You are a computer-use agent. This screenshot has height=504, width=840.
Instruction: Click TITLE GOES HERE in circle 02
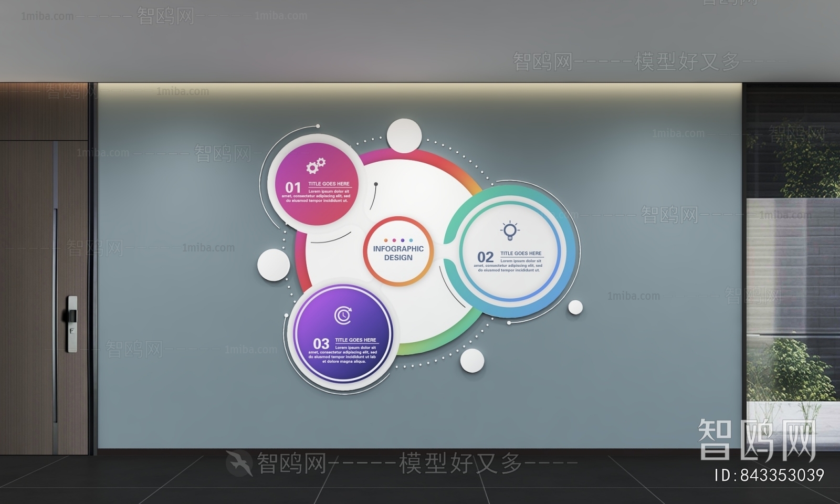(520, 253)
